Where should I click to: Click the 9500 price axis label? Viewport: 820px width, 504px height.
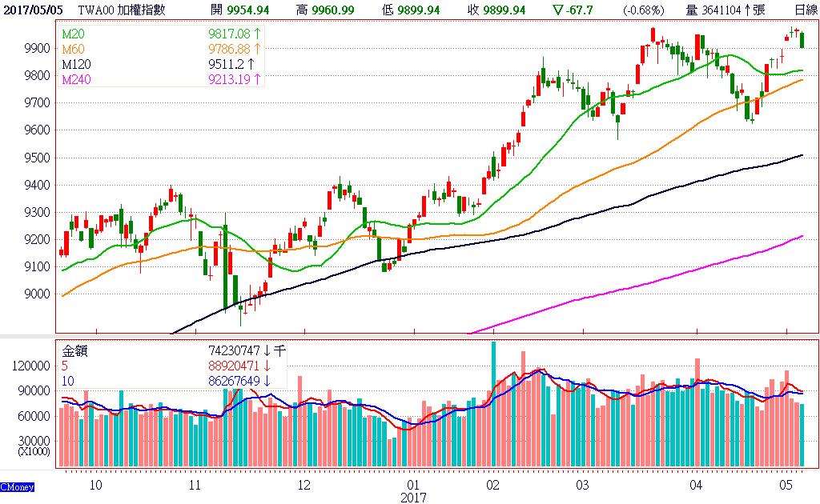(37, 158)
